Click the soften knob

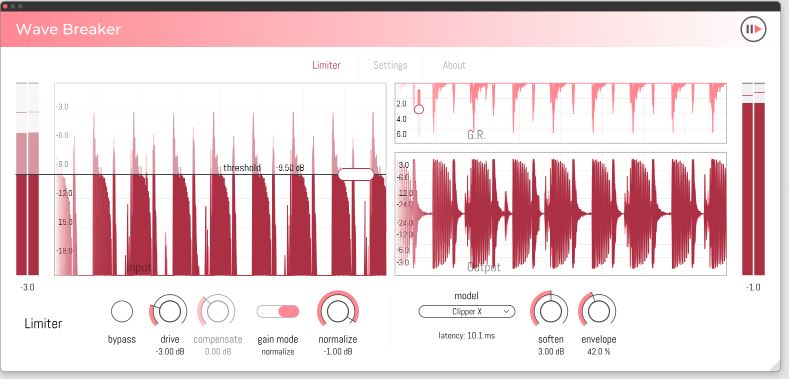[x=549, y=311]
